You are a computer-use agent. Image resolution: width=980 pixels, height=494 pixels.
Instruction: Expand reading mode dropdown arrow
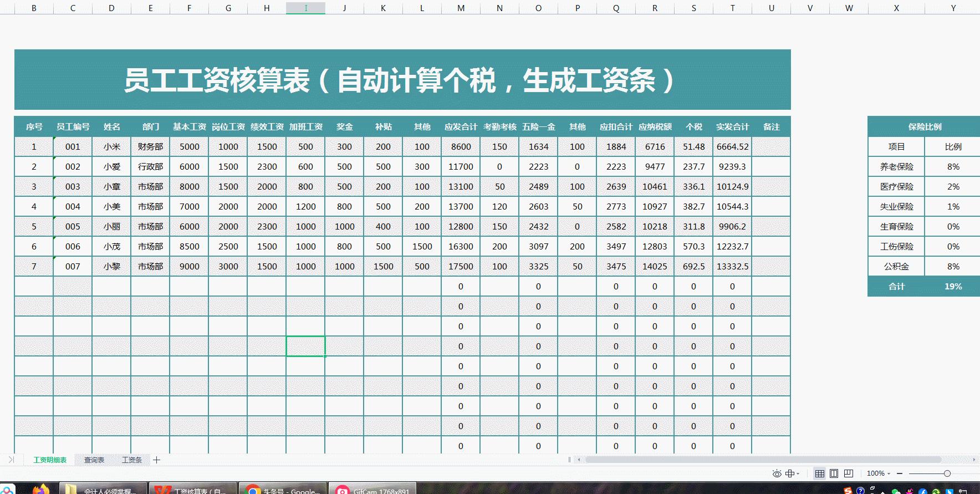tap(798, 474)
